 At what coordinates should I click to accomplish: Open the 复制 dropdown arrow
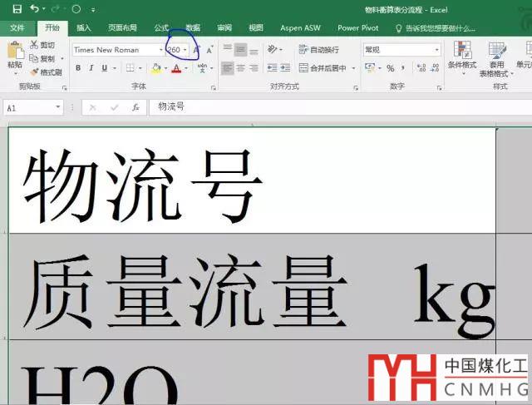coord(62,59)
